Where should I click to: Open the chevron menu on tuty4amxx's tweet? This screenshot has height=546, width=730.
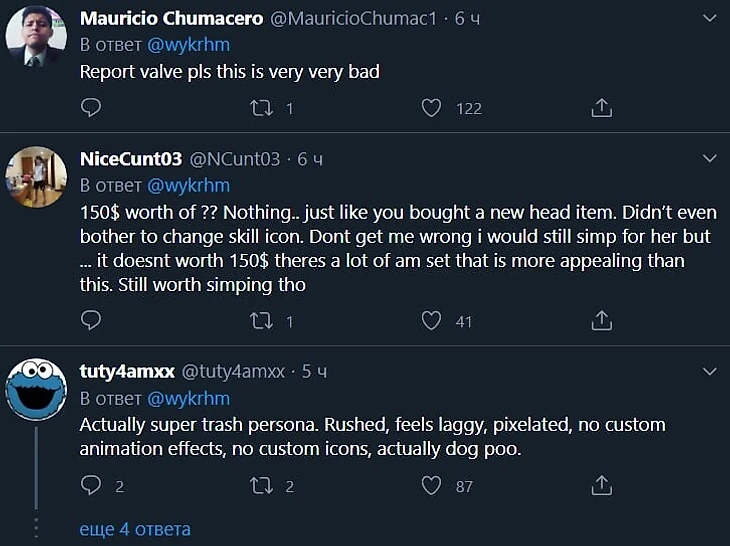coord(709,371)
